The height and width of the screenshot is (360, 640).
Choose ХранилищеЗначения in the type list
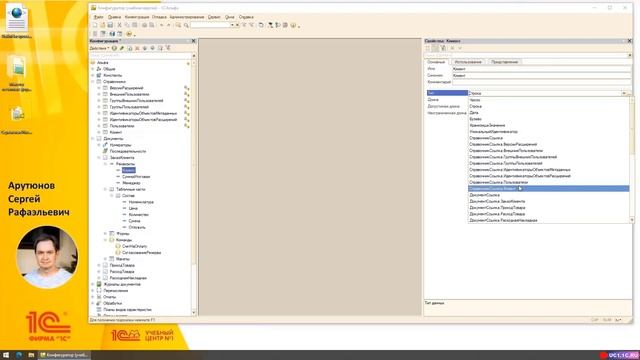(549, 125)
